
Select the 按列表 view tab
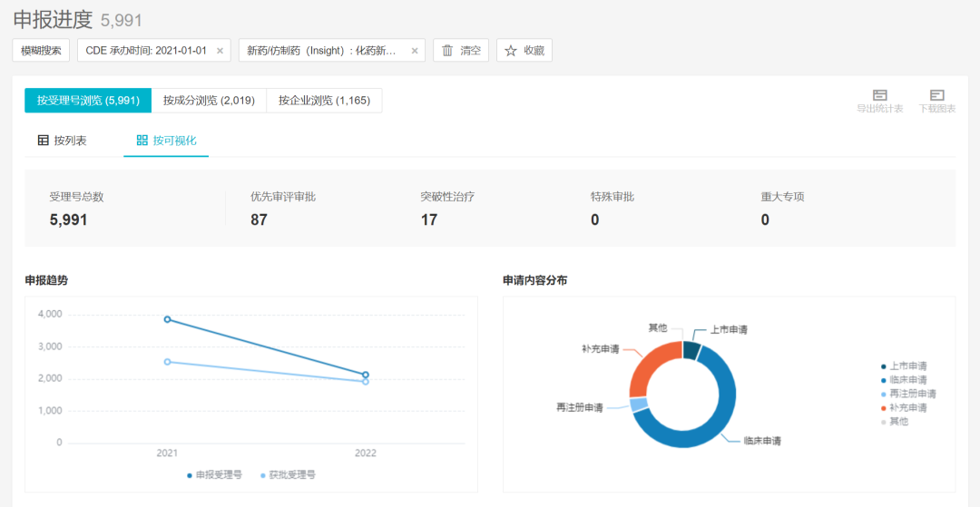[63, 141]
